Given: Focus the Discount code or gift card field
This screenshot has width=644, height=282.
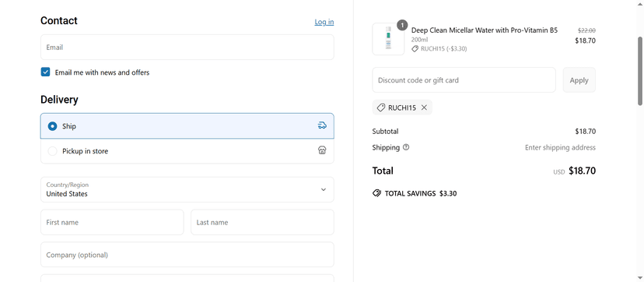Looking at the screenshot, I should point(464,79).
